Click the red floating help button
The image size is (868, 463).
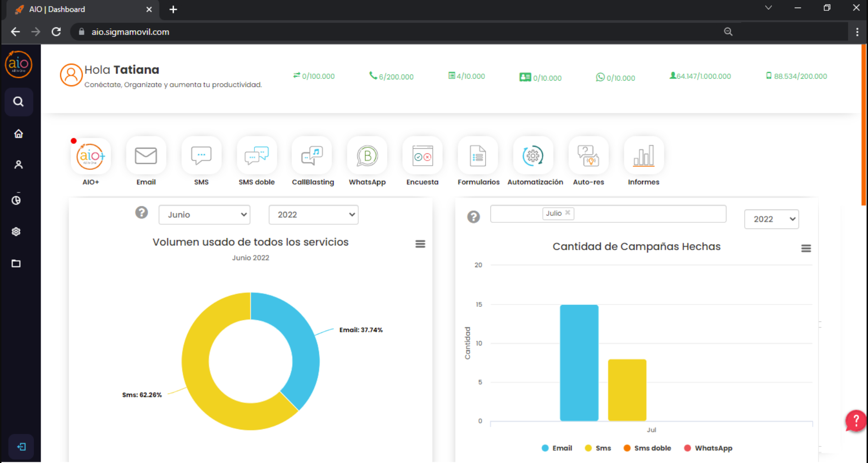tap(854, 421)
